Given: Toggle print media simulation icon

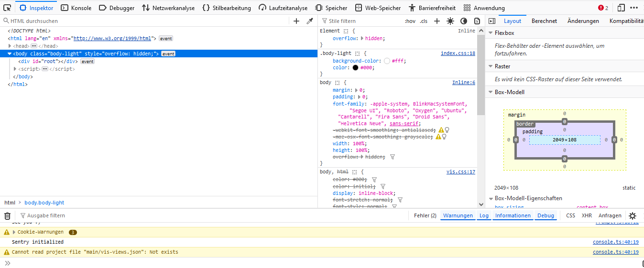Looking at the screenshot, I should (477, 21).
